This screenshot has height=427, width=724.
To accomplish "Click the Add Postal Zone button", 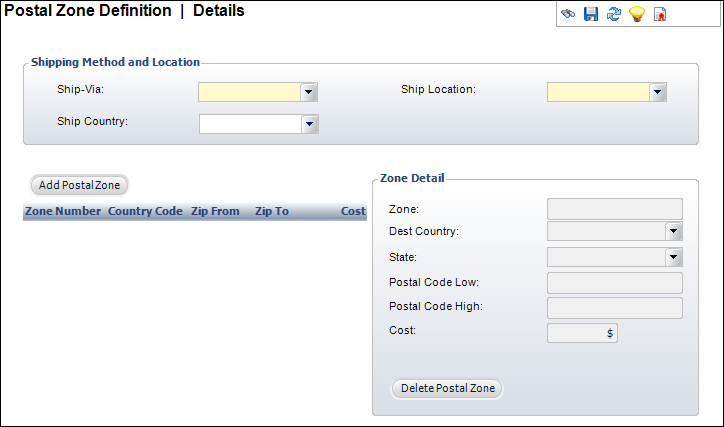I will coord(79,185).
